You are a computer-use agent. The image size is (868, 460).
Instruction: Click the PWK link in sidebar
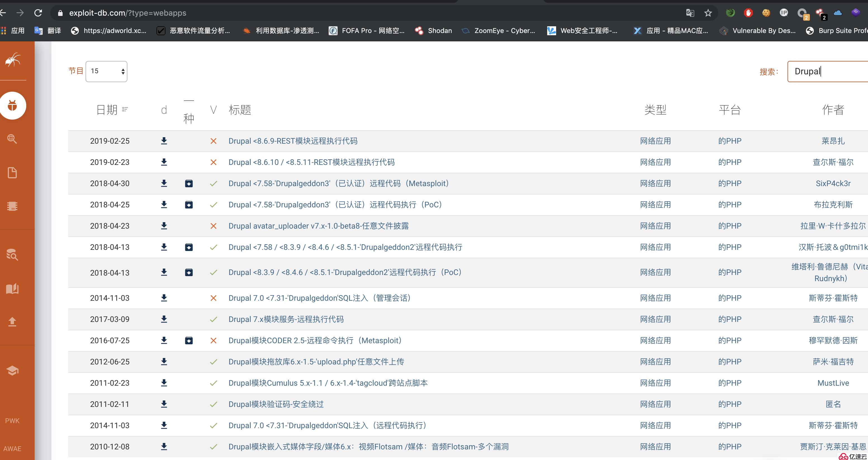click(12, 421)
